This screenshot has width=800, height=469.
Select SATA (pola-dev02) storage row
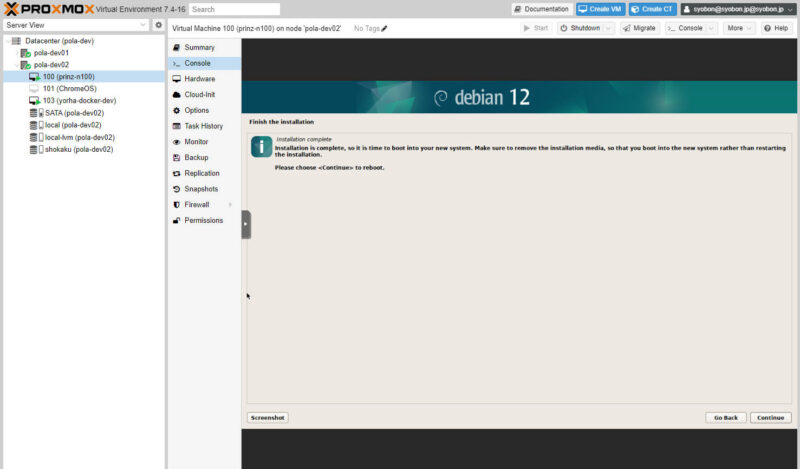pos(84,113)
